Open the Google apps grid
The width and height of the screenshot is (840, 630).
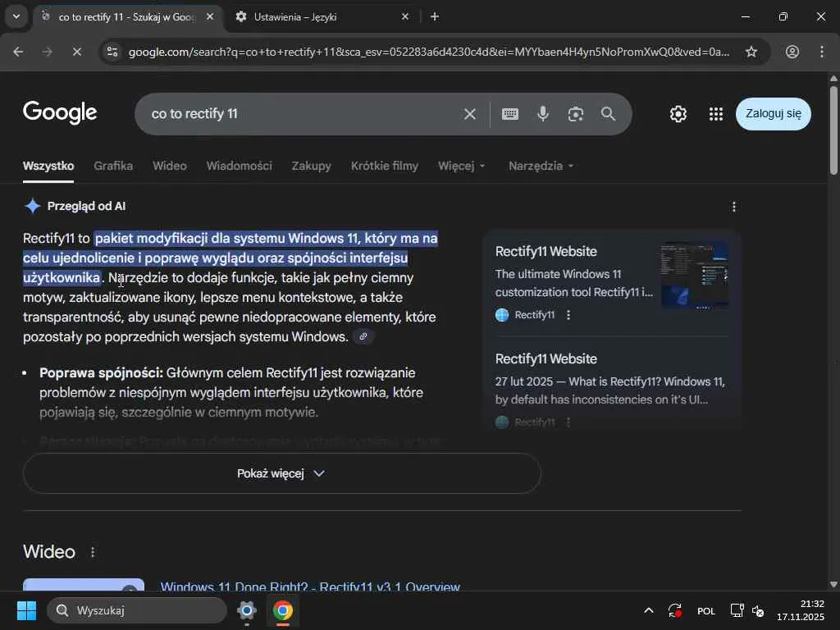[716, 113]
